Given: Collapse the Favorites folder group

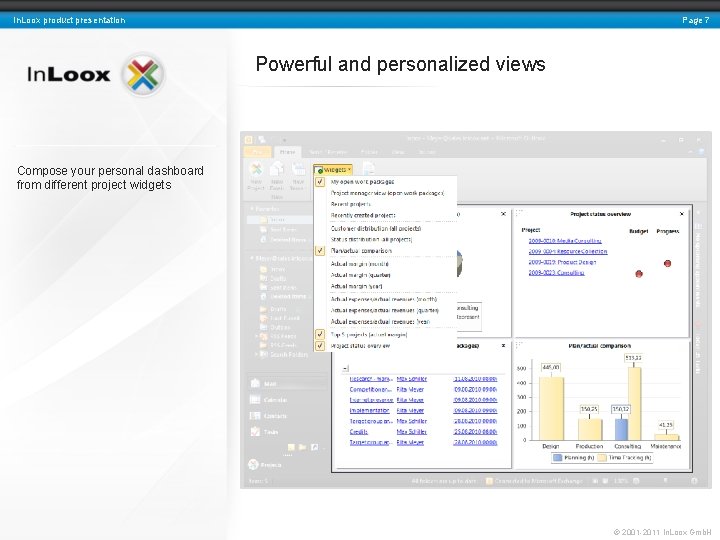Looking at the screenshot, I should pyautogui.click(x=252, y=209).
